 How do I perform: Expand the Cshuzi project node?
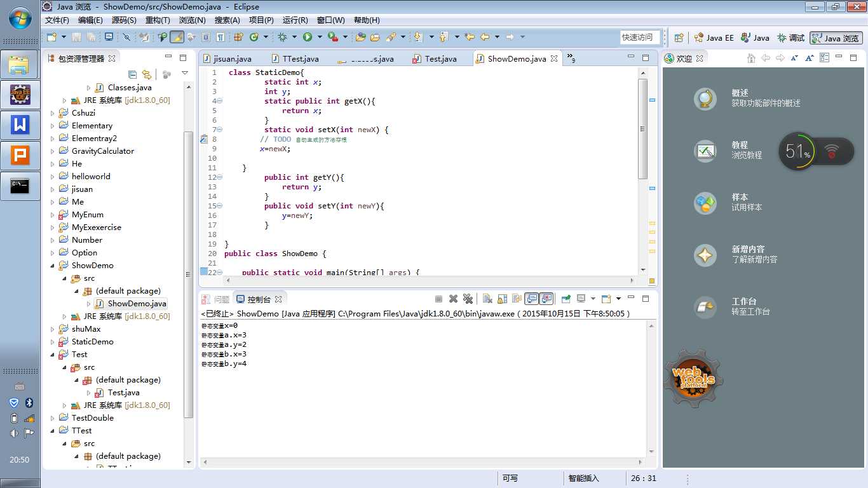(53, 113)
